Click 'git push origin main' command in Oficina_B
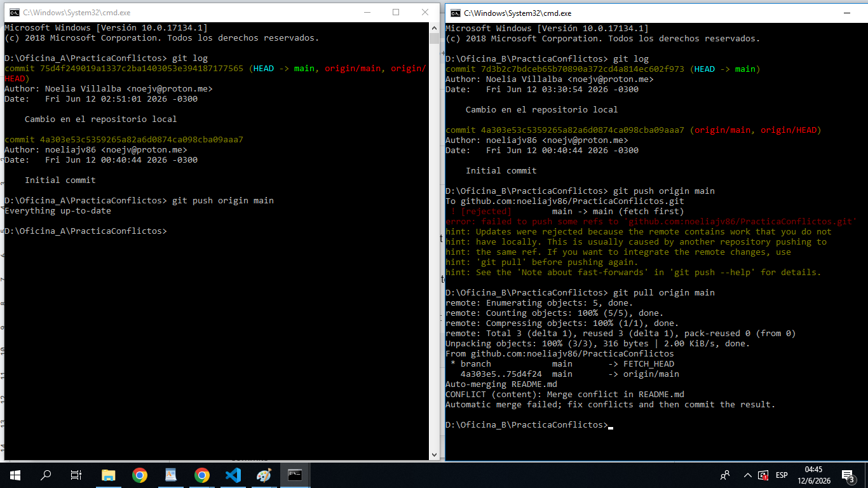868x488 pixels. tap(664, 191)
